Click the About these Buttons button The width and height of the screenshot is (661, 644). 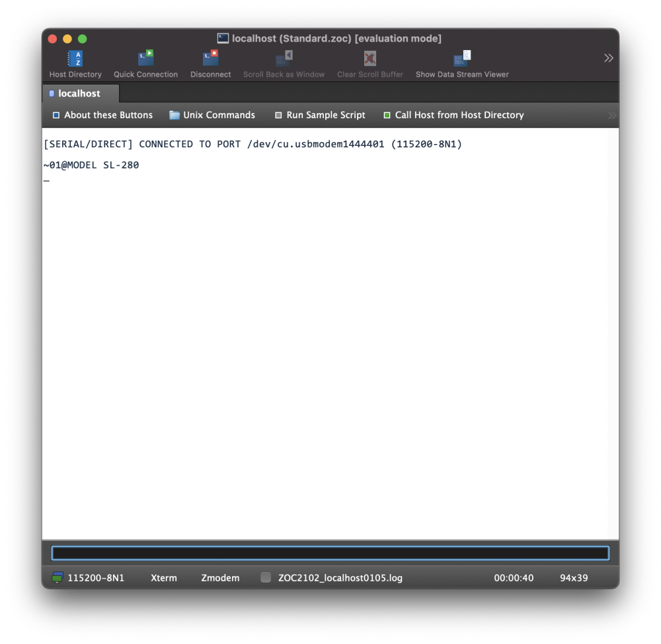coord(102,115)
